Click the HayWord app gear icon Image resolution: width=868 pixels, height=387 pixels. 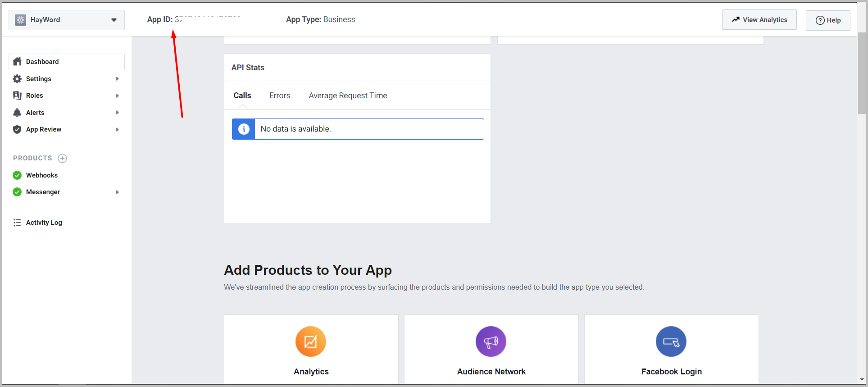(20, 20)
